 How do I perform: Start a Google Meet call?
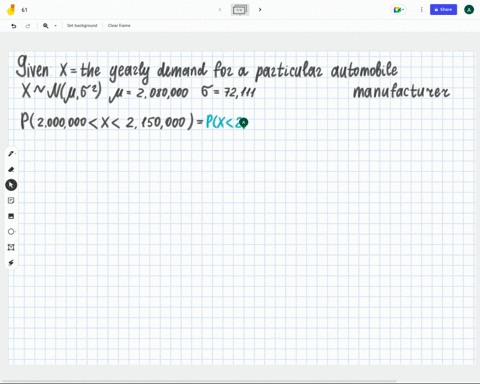(x=398, y=10)
